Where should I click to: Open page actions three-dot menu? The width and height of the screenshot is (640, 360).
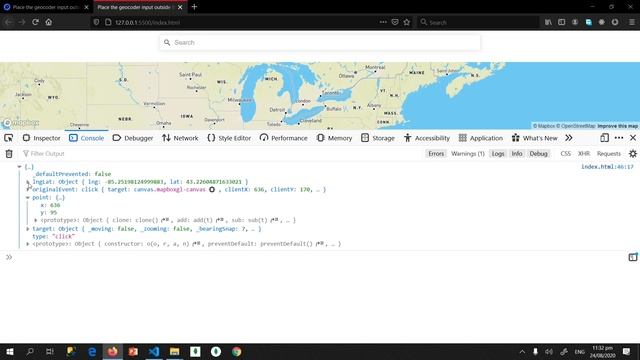point(383,22)
